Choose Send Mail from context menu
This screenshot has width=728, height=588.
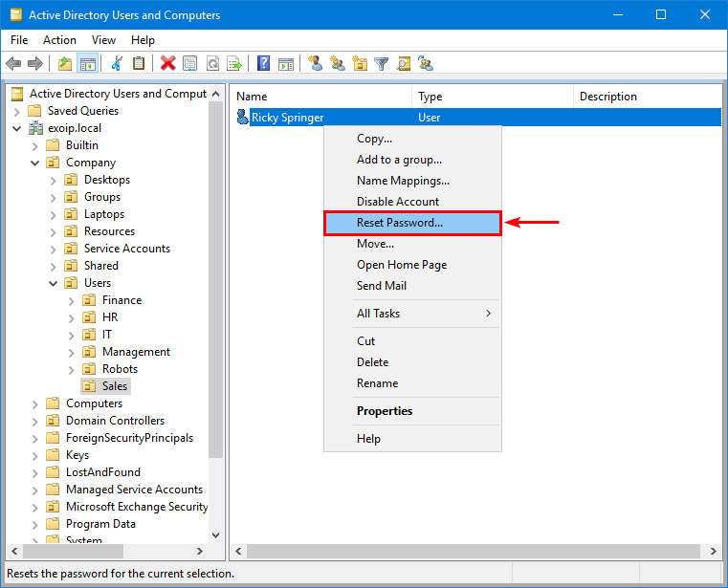point(412,286)
